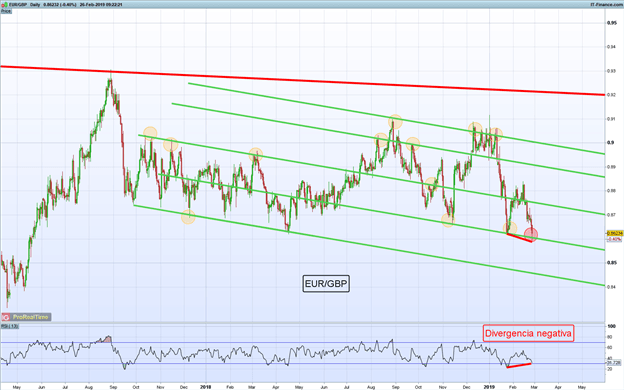Click the IG logo icon by ProRealTime
Viewport: 624px width, 390px height.
(6, 317)
